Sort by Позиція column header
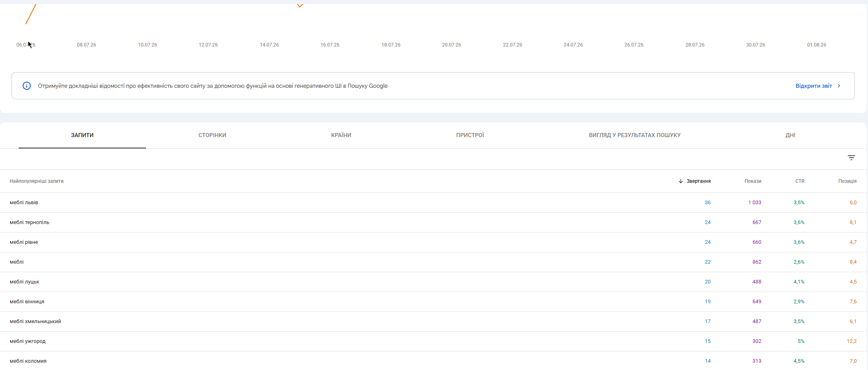Viewport: 868px width, 370px height. point(847,181)
